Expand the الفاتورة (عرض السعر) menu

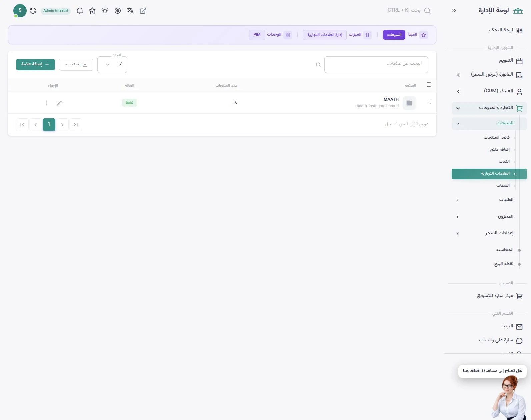click(489, 75)
